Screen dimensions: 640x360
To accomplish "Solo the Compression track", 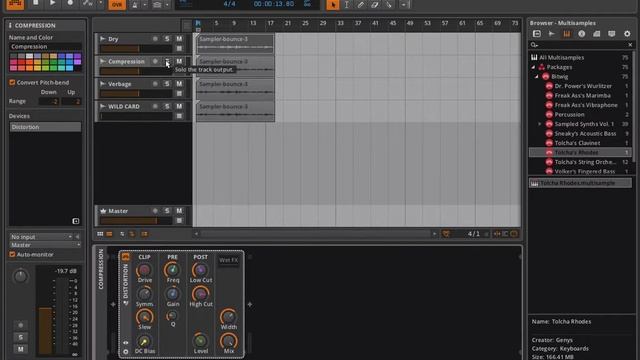I will (x=167, y=61).
